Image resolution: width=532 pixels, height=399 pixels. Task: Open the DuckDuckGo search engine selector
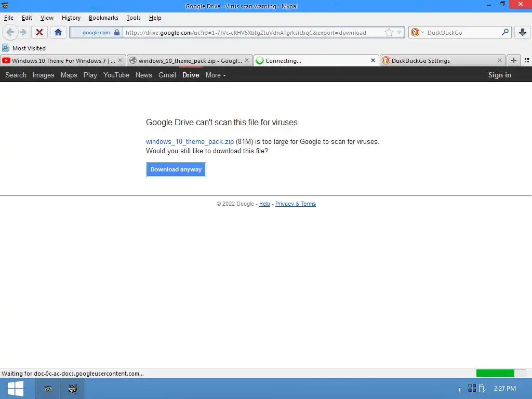[x=417, y=33]
